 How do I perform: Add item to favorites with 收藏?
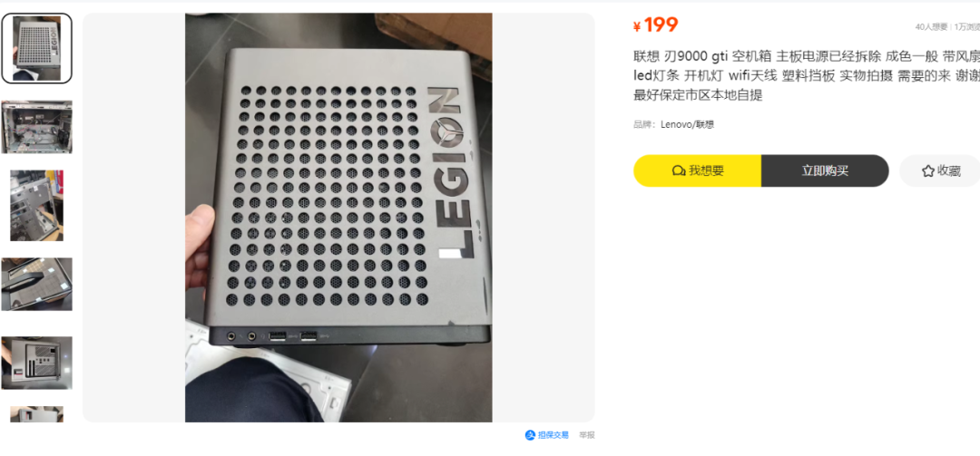point(940,170)
